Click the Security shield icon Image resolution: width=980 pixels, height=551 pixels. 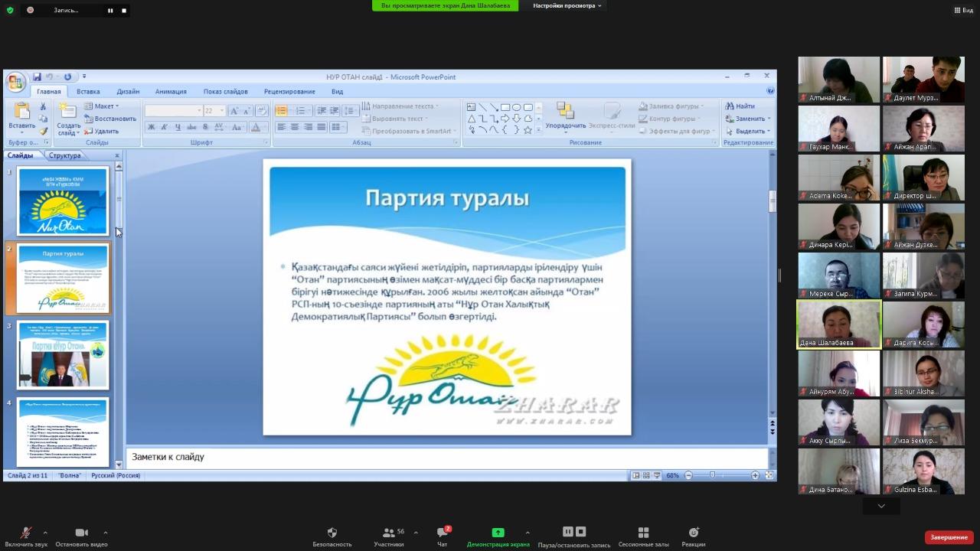pyautogui.click(x=332, y=533)
